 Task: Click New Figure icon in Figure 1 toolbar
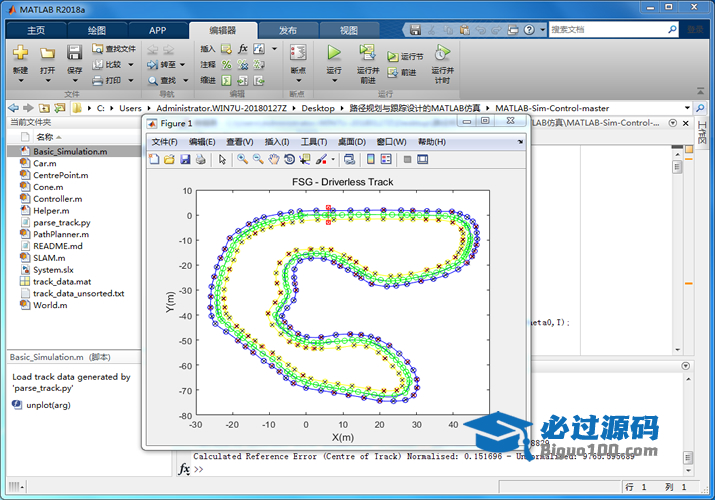pos(154,159)
